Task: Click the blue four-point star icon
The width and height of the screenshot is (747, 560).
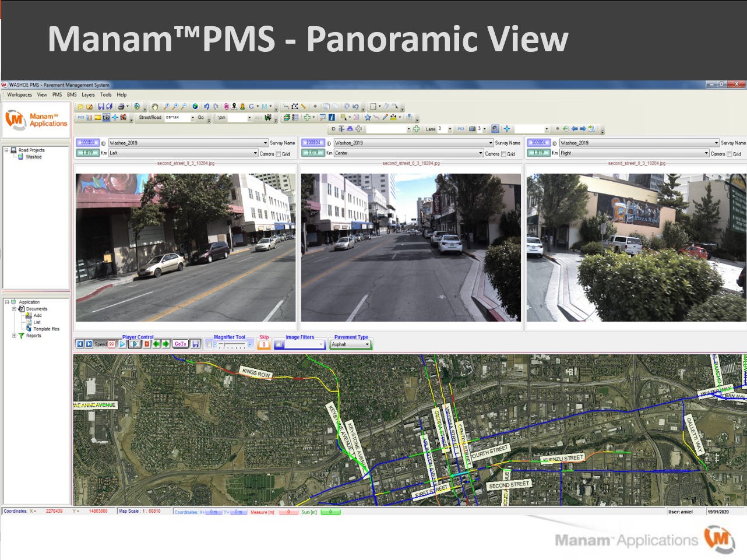Action: click(x=115, y=117)
